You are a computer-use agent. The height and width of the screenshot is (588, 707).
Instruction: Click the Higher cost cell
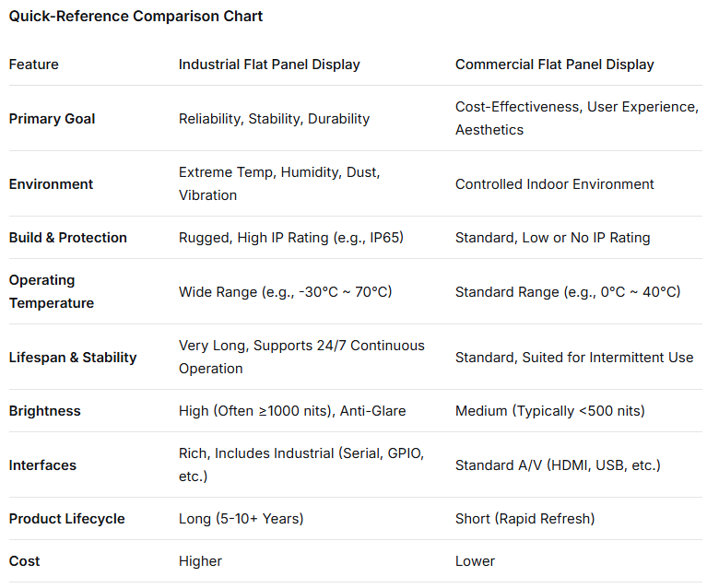201,561
